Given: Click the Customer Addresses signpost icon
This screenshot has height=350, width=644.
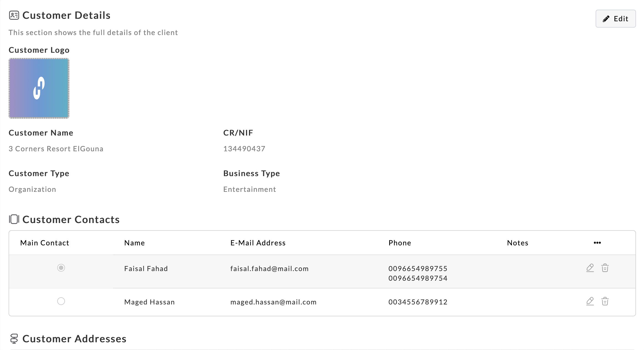Looking at the screenshot, I should (14, 338).
